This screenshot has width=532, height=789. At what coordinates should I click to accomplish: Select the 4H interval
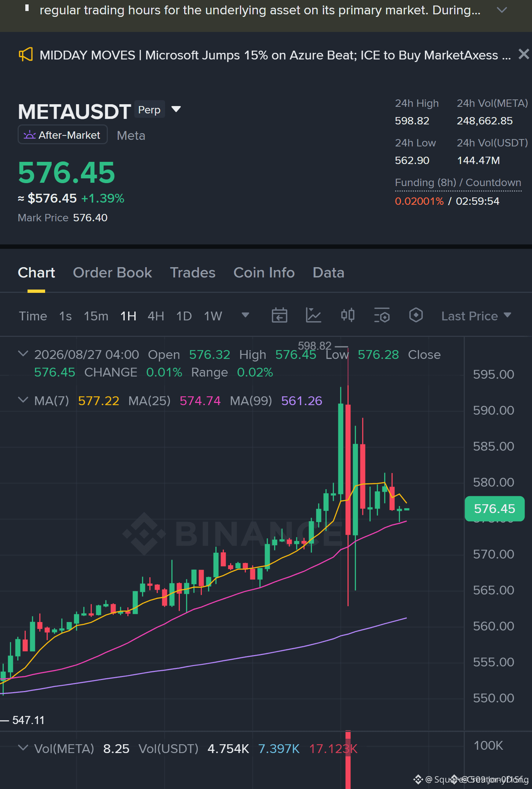pos(156,316)
